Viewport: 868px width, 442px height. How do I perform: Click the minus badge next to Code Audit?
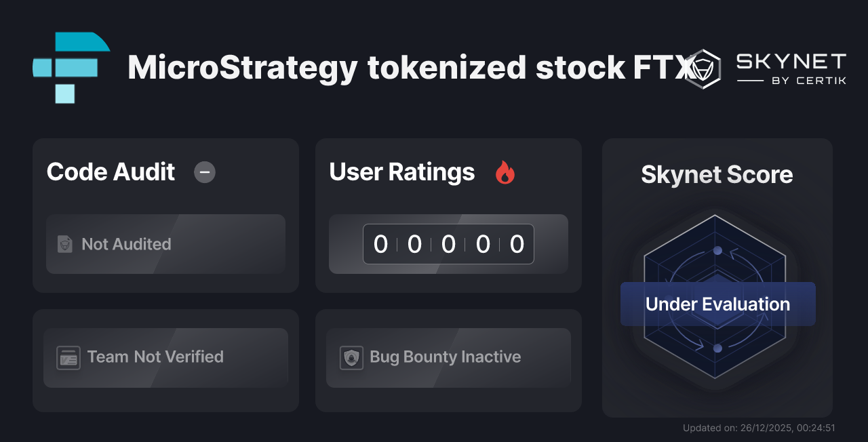point(204,172)
